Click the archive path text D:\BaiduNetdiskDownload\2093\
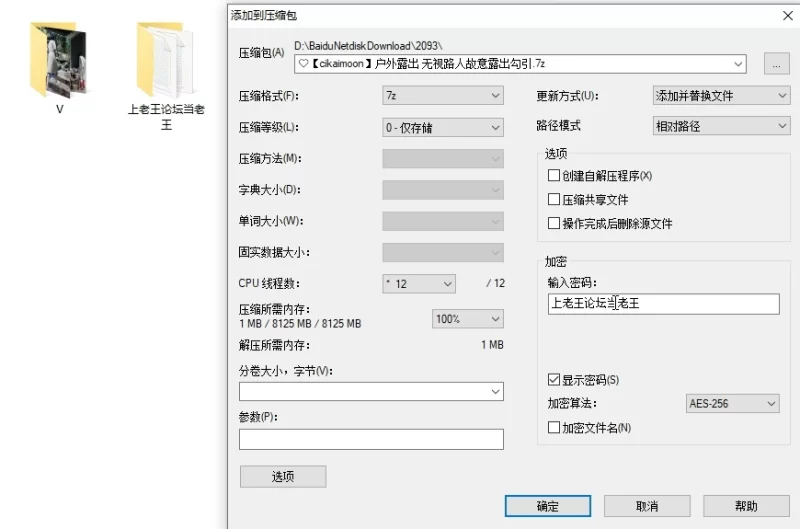The width and height of the screenshot is (800, 529). coord(368,46)
